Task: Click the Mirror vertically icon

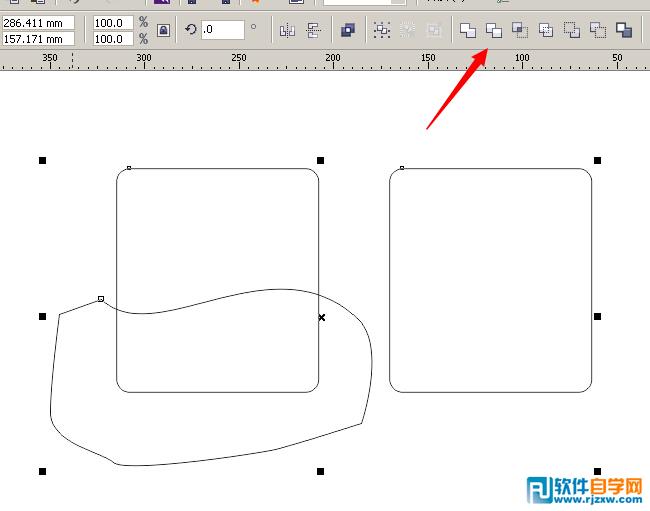Action: click(x=313, y=30)
